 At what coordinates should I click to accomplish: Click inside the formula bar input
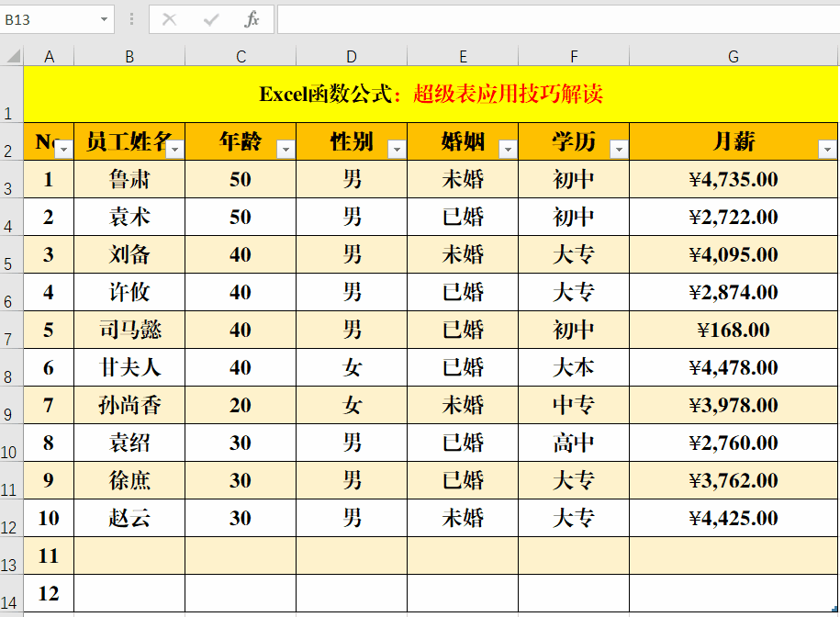(x=558, y=20)
